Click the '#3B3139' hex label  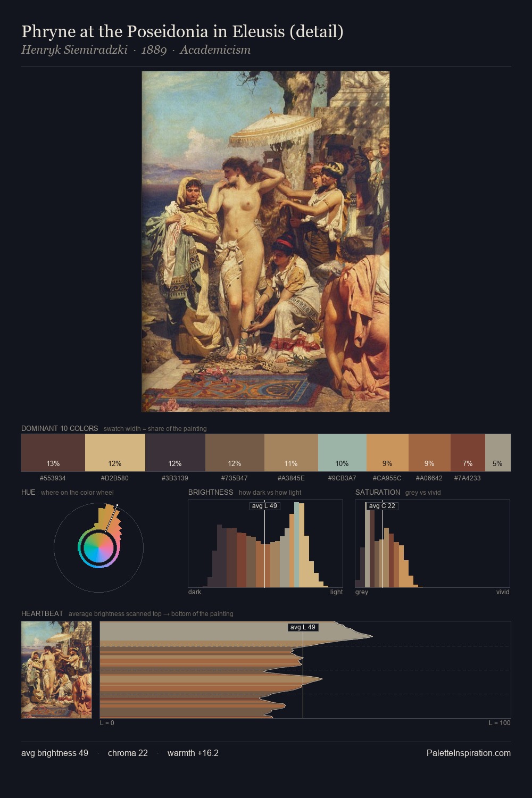pos(175,478)
